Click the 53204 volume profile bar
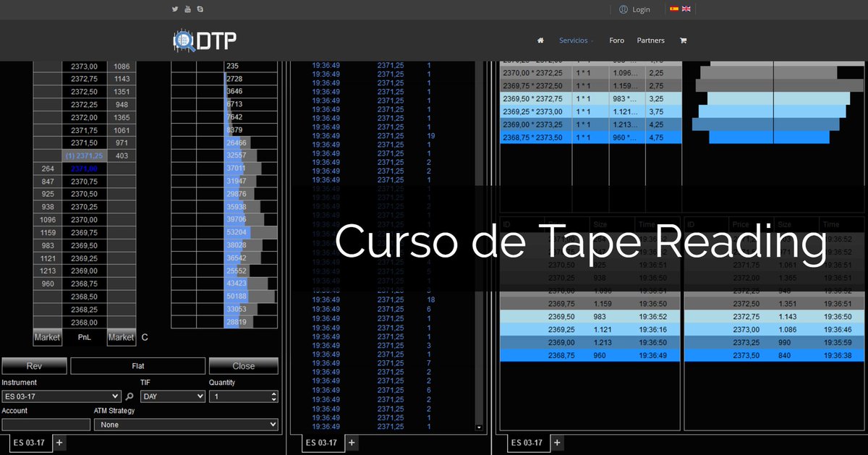 [251, 232]
